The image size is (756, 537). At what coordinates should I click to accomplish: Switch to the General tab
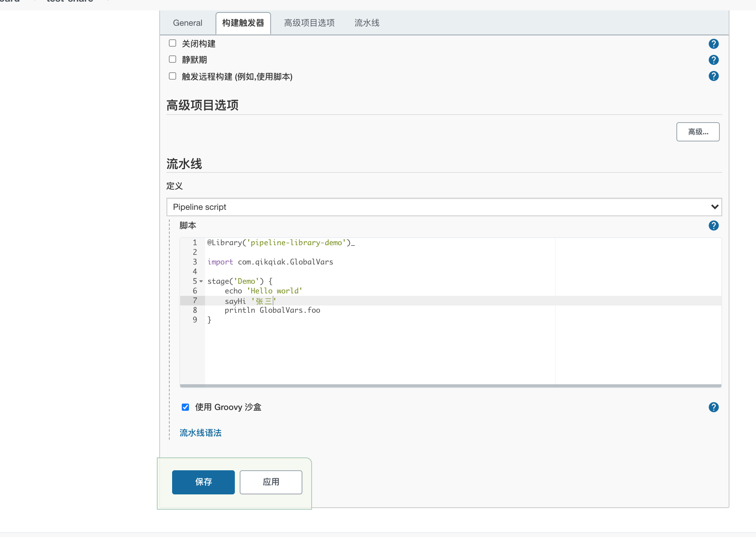tap(187, 23)
